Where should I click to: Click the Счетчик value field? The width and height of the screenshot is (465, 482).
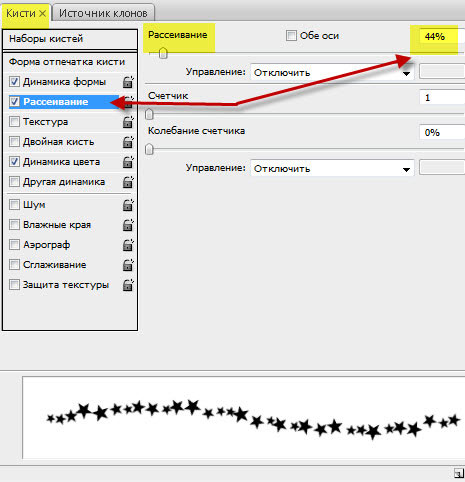tap(442, 98)
